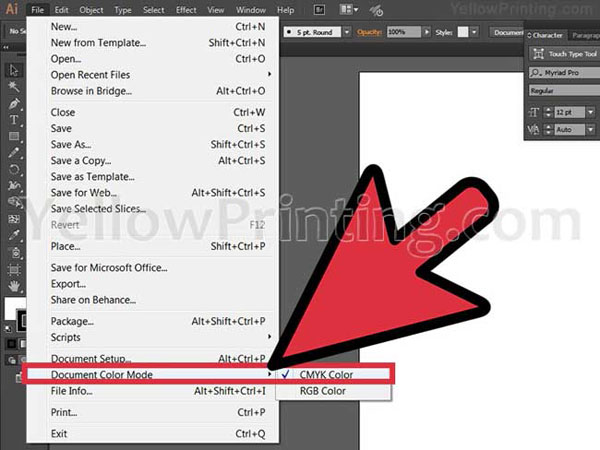Viewport: 600px width, 450px height.
Task: Click the Myriad Pro font field
Action: (x=565, y=73)
